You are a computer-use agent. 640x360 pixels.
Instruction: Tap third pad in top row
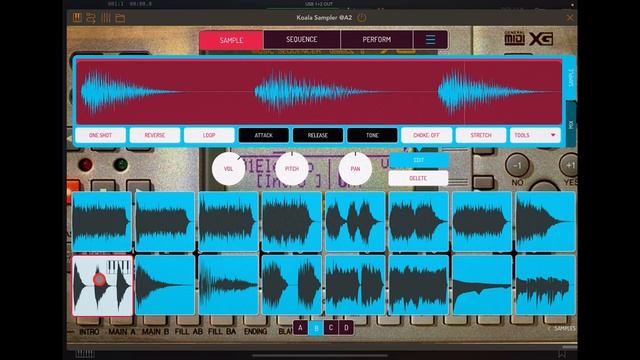click(x=229, y=222)
